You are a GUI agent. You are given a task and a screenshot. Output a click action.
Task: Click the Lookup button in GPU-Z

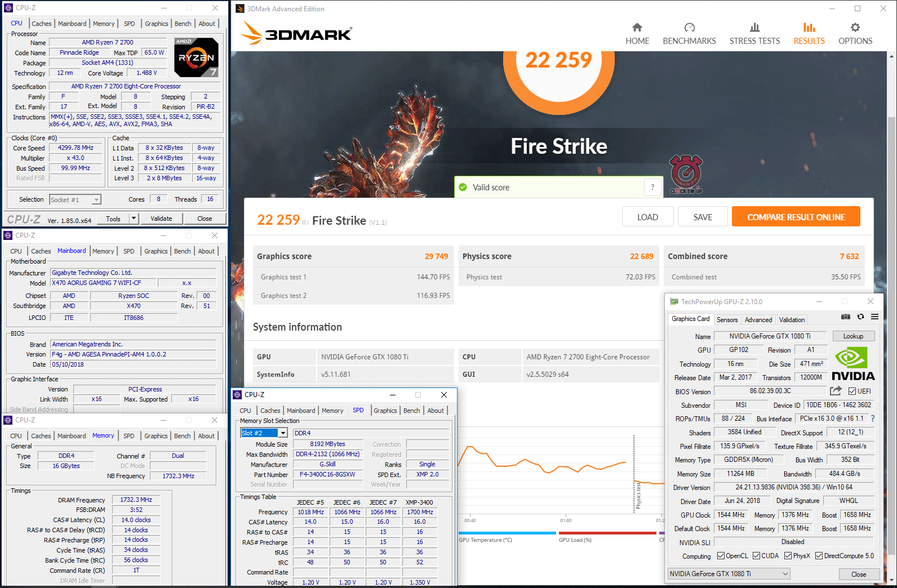point(853,336)
